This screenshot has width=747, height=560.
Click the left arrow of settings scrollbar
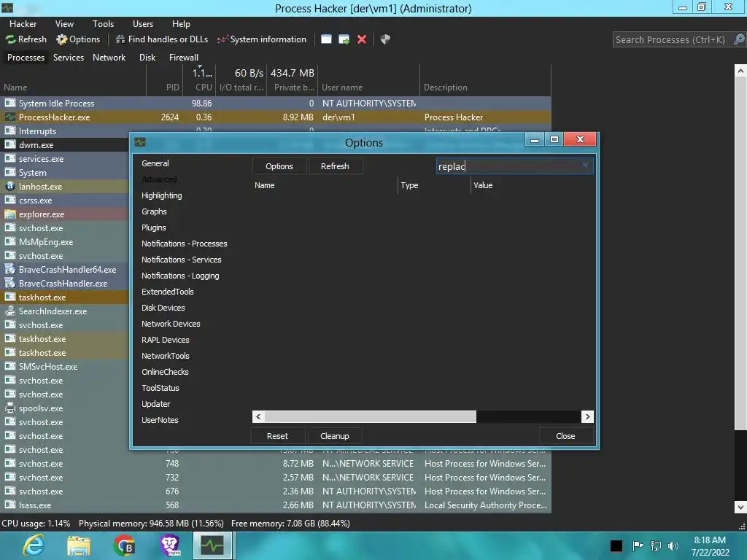pos(258,416)
